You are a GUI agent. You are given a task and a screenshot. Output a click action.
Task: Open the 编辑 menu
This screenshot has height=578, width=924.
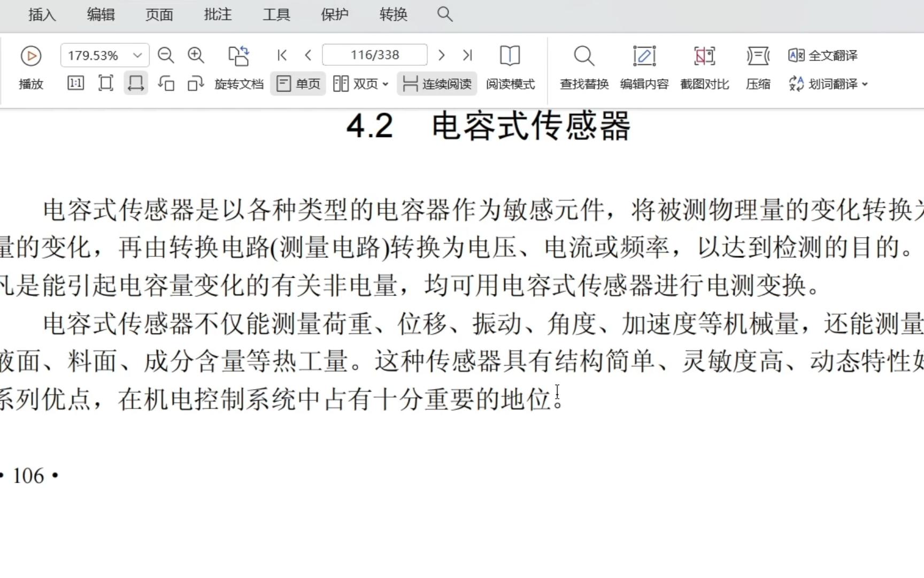tap(101, 14)
